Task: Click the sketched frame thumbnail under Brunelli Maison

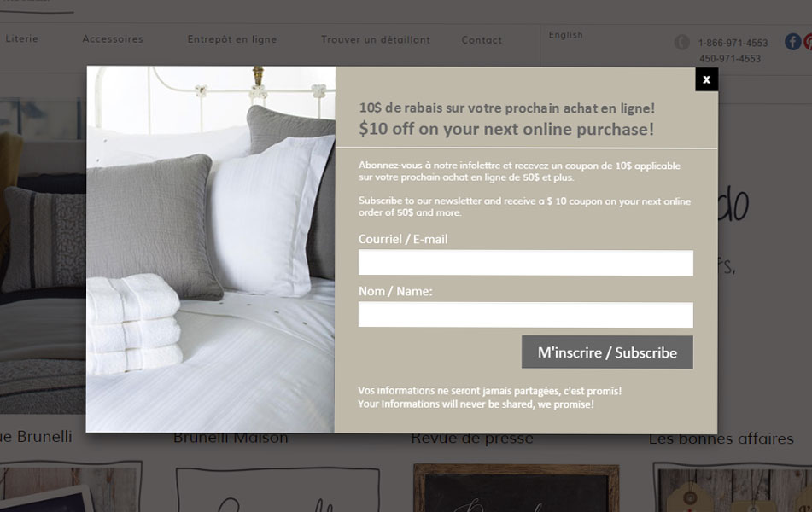Action: pyautogui.click(x=277, y=490)
